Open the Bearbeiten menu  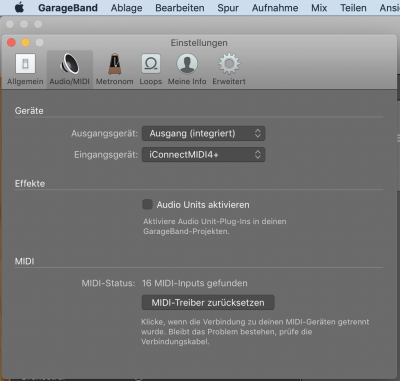click(180, 7)
